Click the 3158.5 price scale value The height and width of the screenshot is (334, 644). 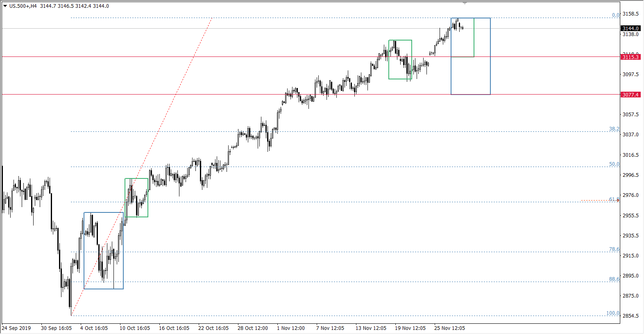click(x=630, y=14)
